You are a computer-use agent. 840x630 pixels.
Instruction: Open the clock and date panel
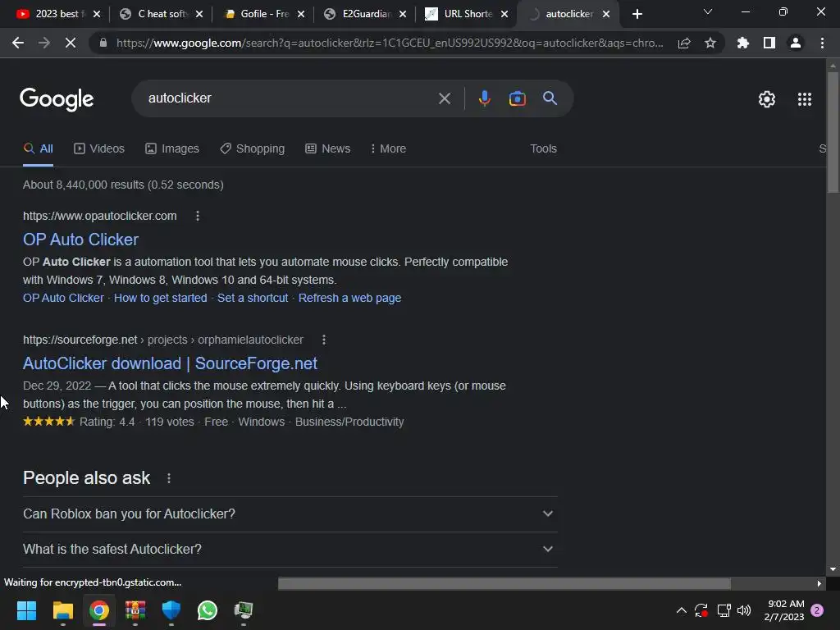tap(785, 610)
